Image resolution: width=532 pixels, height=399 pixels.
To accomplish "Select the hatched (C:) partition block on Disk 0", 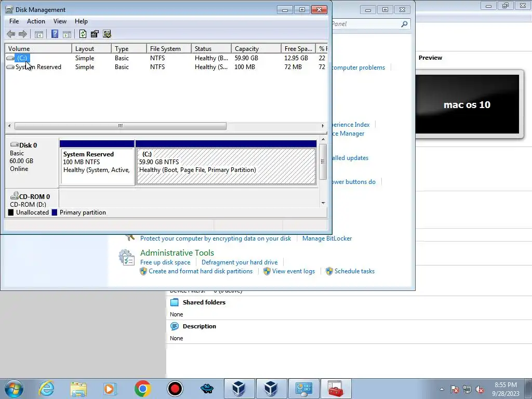I will (x=226, y=163).
